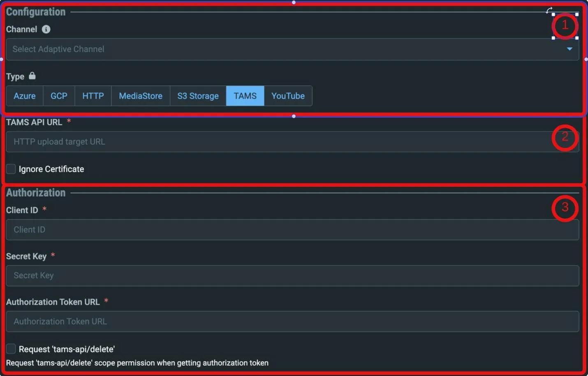Select the S3 Storage type tab

click(198, 96)
